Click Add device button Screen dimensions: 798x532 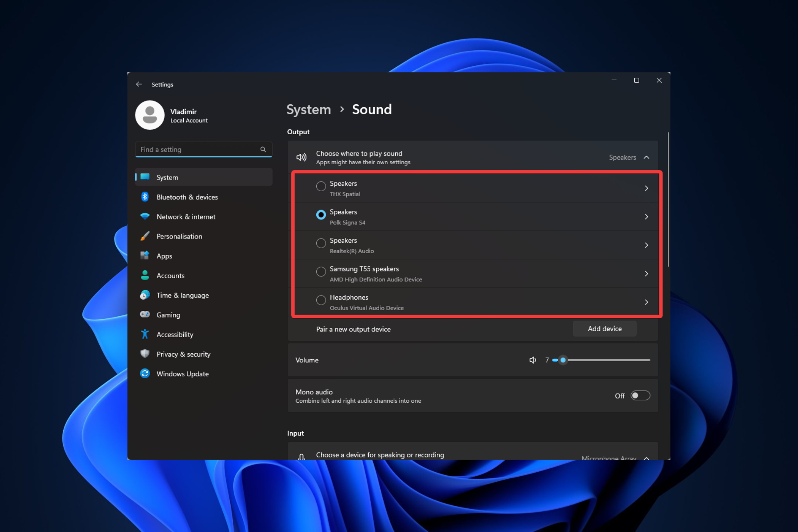point(604,328)
